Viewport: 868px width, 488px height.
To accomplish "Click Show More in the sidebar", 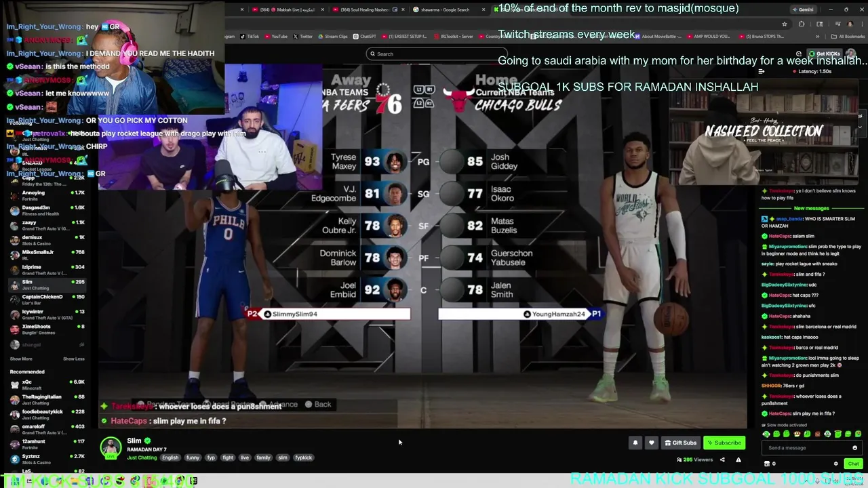I will point(21,359).
